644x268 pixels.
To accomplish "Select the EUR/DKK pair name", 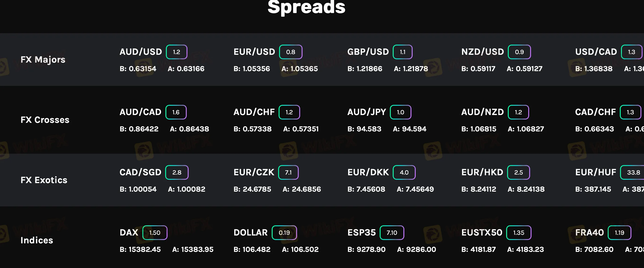I will click(x=368, y=172).
